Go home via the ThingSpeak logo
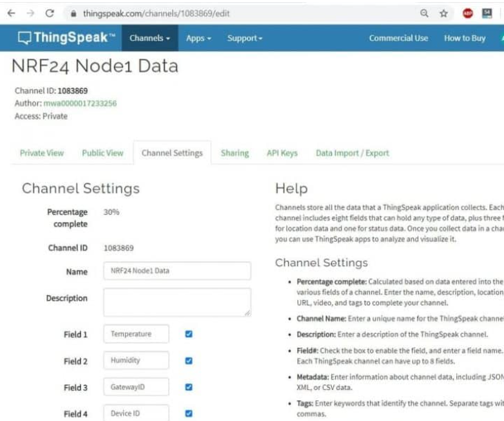Viewport: 504px width, 421px height. [66, 37]
